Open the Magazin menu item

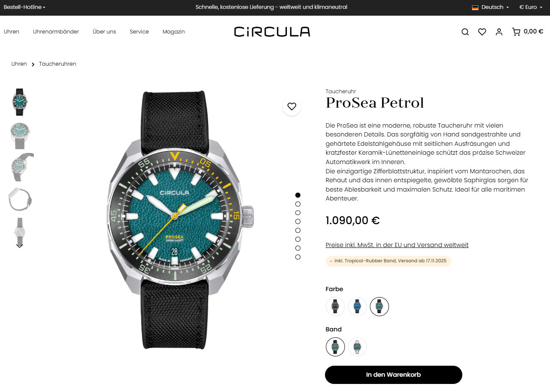tap(174, 32)
